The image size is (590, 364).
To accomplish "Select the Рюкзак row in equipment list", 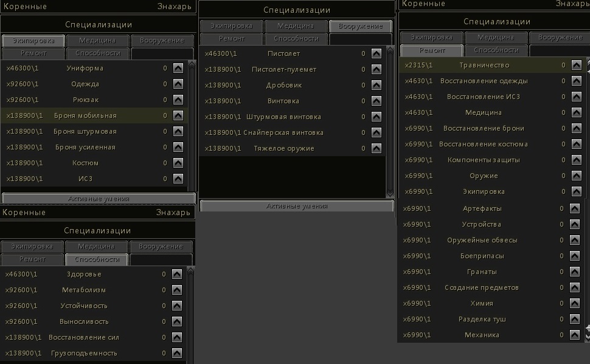I will tap(85, 100).
